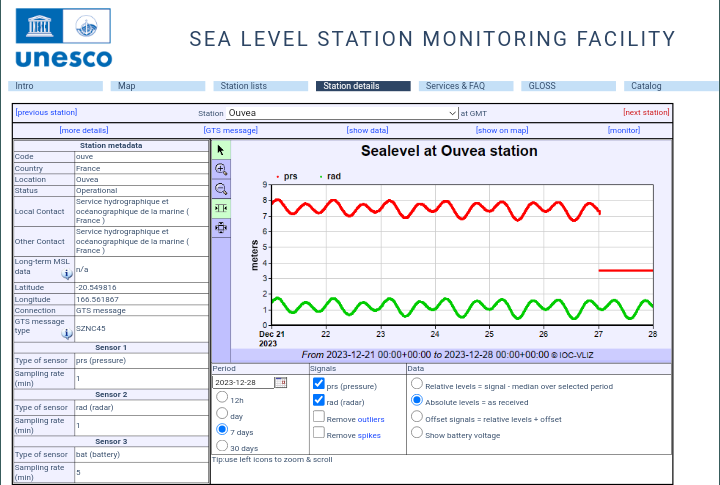Open the show on map link

point(502,130)
